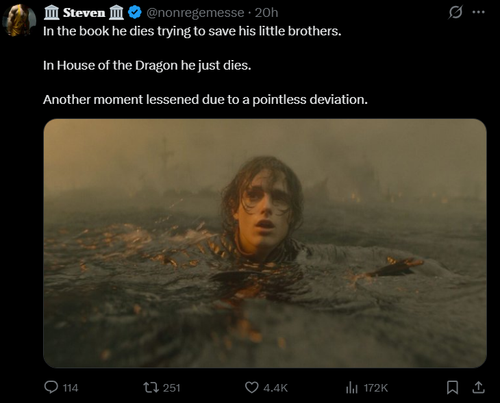
Task: Click the 114 replies count
Action: [x=70, y=388]
